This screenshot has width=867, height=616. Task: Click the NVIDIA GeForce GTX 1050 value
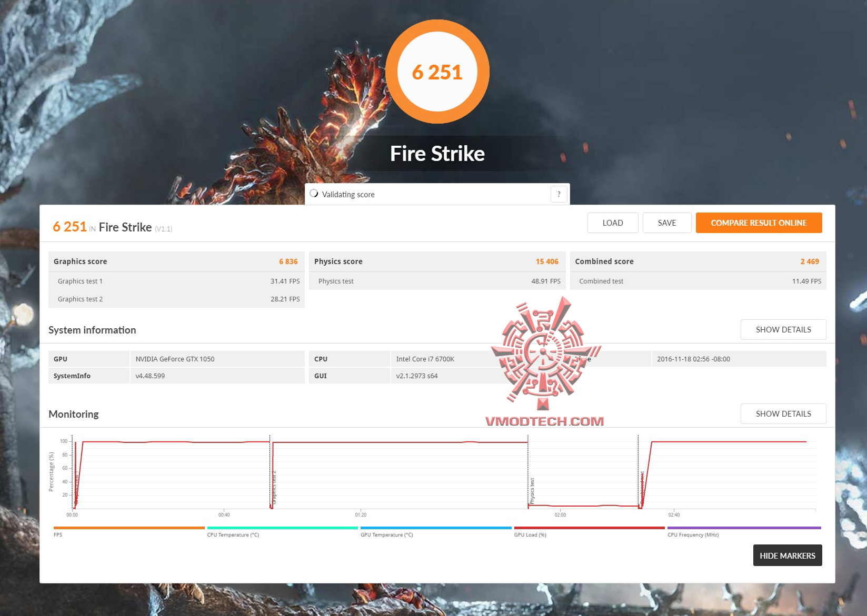point(175,359)
